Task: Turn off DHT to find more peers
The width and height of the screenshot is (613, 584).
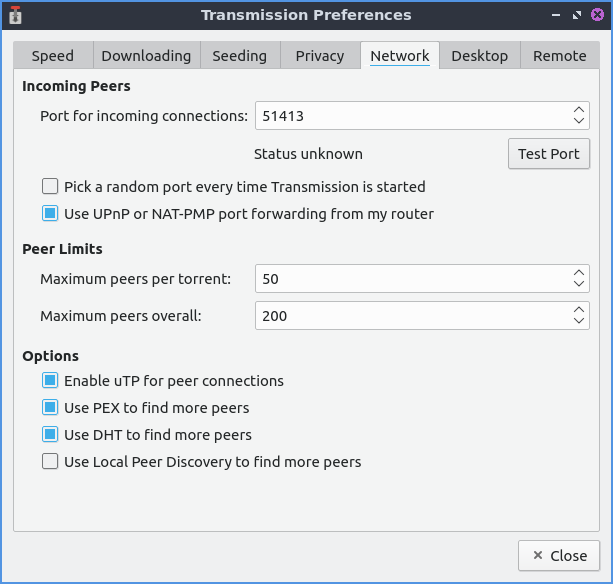Action: pyautogui.click(x=50, y=435)
